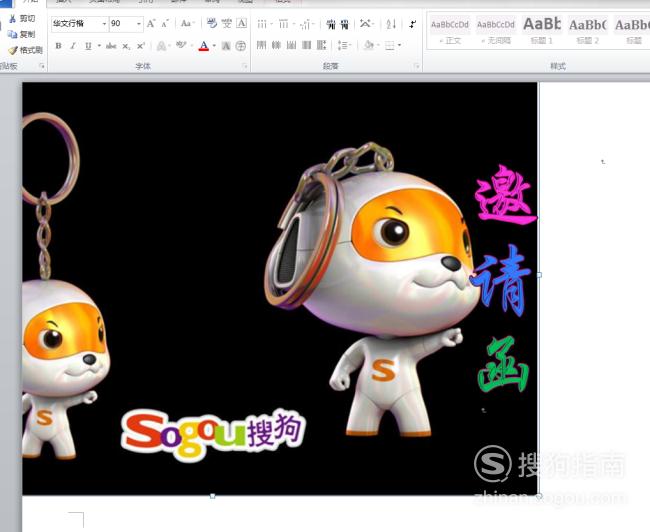The width and height of the screenshot is (650, 532).
Task: Click the Decrease Indent icon
Action: tap(331, 24)
